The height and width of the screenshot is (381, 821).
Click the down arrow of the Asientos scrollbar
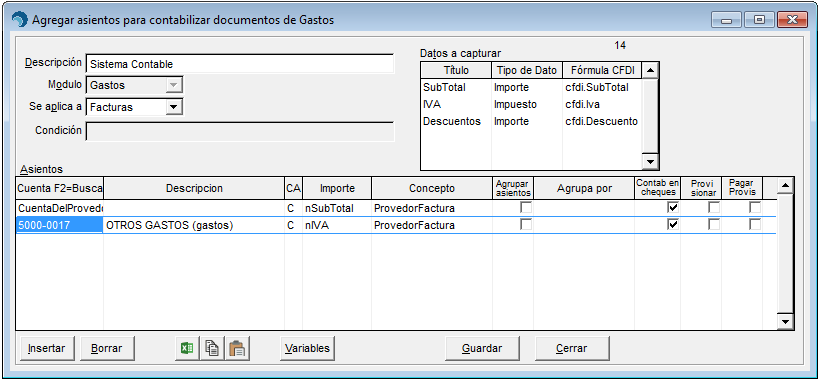(785, 321)
